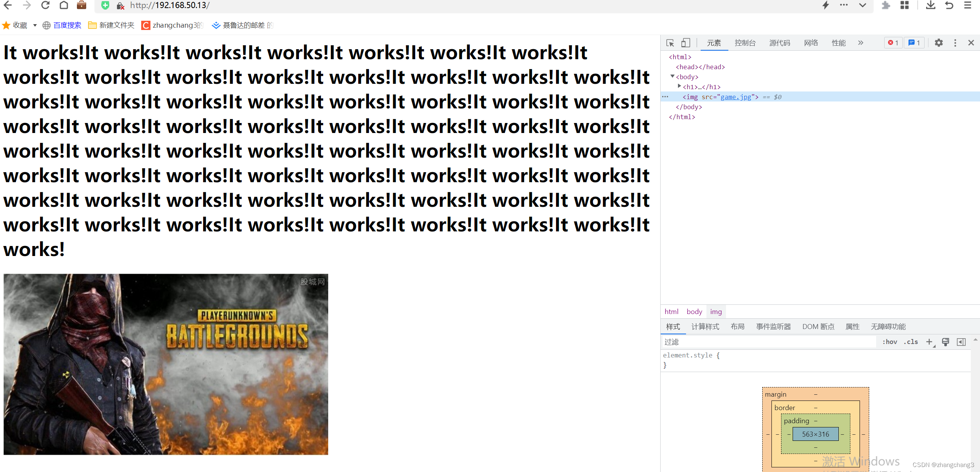
Task: Open the ellipsis actions for img node
Action: point(665,97)
